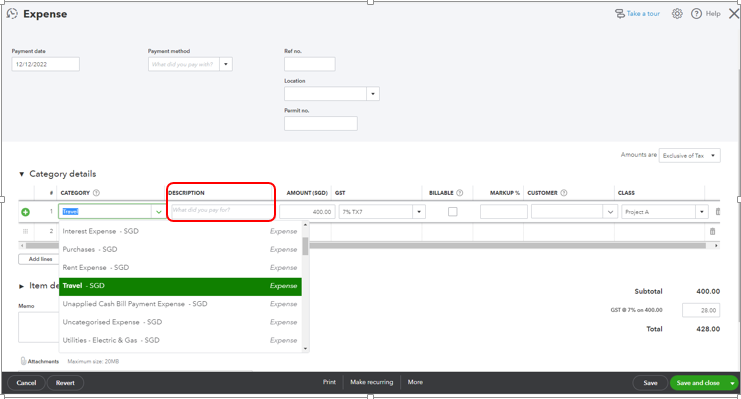
Task: Click the Billable help icon
Action: coord(460,193)
